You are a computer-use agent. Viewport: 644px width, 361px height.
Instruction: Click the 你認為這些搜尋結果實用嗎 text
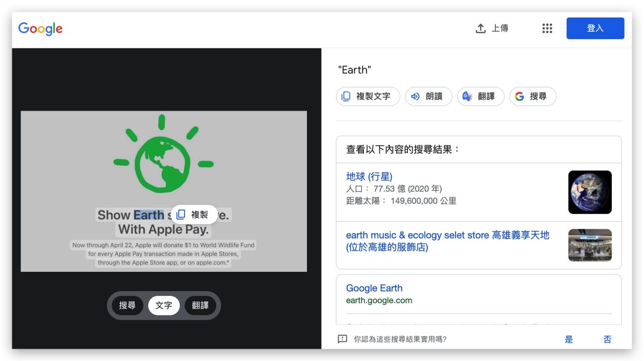(x=400, y=339)
